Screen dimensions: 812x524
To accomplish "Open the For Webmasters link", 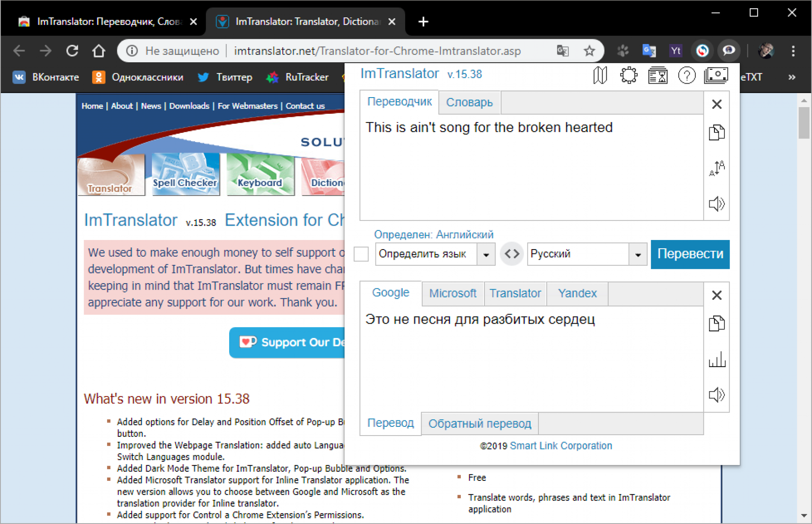I will 247,106.
